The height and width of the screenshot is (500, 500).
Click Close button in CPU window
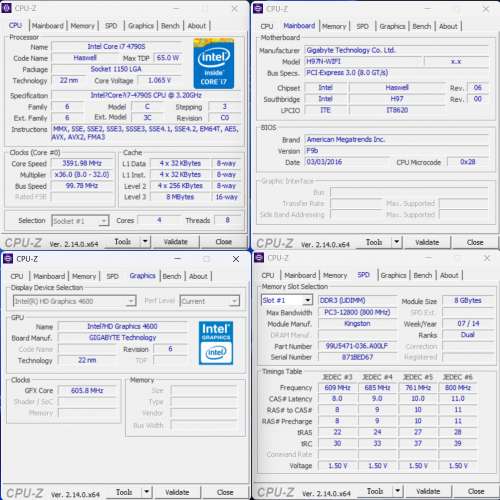[x=224, y=242]
